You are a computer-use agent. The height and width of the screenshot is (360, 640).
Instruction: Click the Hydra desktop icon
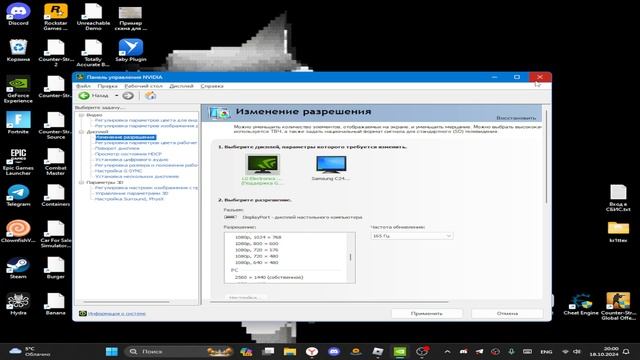18,304
